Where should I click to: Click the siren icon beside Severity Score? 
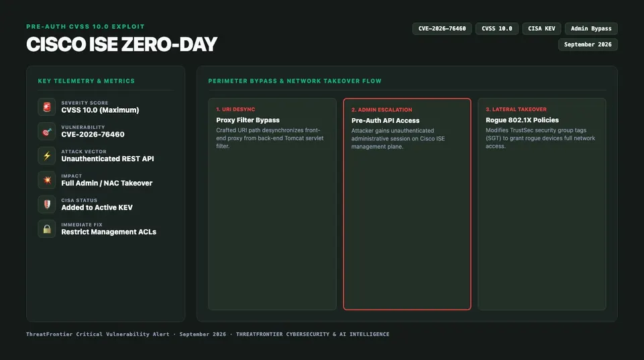pos(47,107)
